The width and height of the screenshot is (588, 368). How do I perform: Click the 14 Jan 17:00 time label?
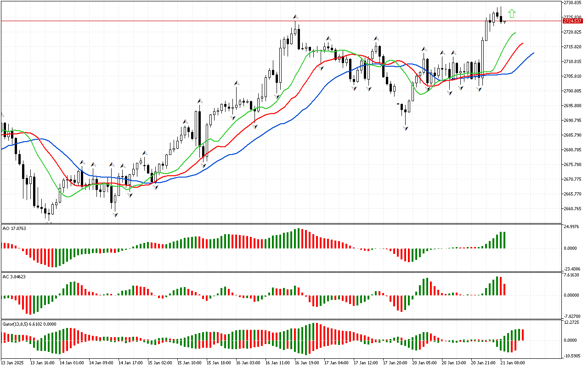click(131, 363)
